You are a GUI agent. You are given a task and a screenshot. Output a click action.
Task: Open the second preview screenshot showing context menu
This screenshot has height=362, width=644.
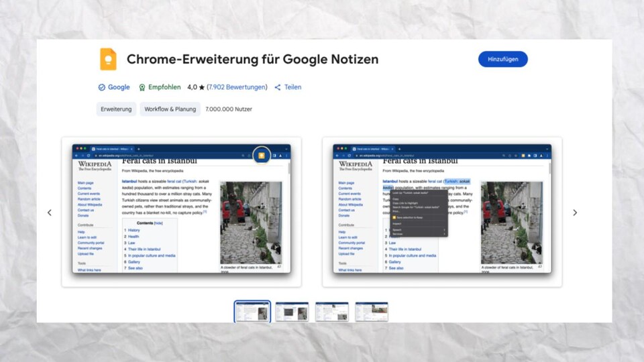pyautogui.click(x=442, y=212)
